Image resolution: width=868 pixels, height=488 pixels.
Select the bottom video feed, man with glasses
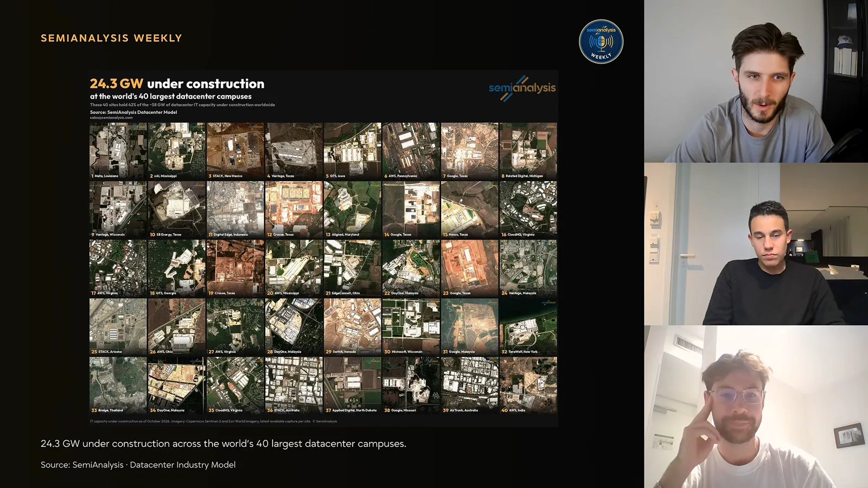click(756, 407)
